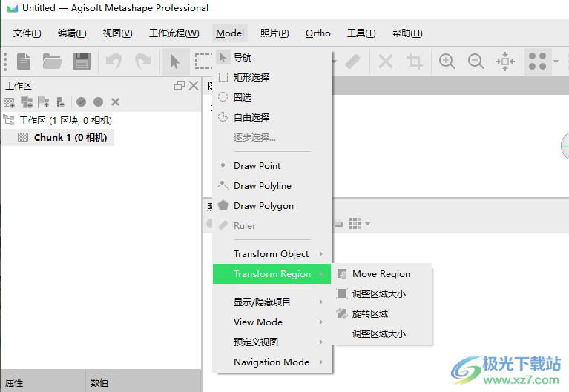Select the Navigation arrow tool in toolbar

point(175,62)
